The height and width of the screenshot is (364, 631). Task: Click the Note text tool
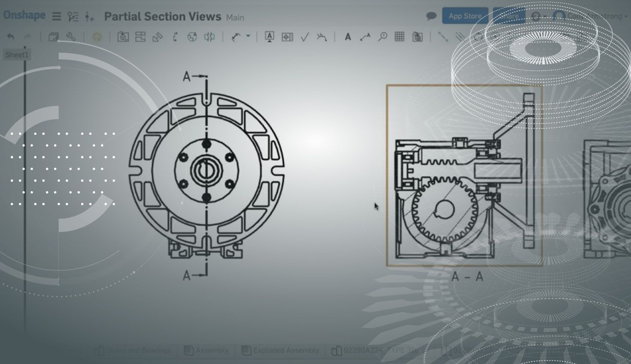click(x=348, y=37)
